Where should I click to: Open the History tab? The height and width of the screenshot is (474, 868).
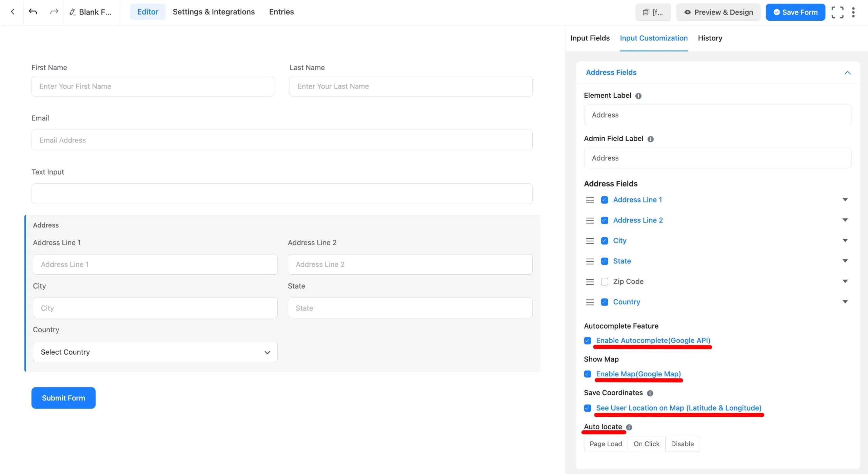710,38
